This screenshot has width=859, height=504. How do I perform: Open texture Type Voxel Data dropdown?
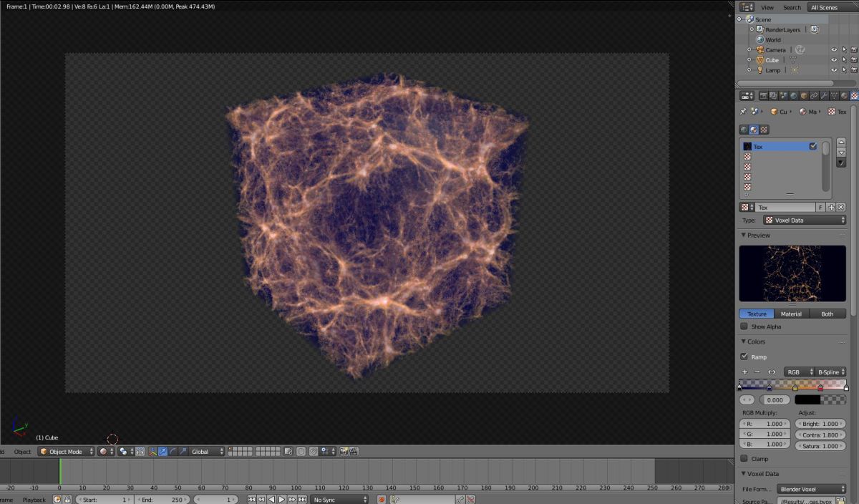click(x=805, y=220)
